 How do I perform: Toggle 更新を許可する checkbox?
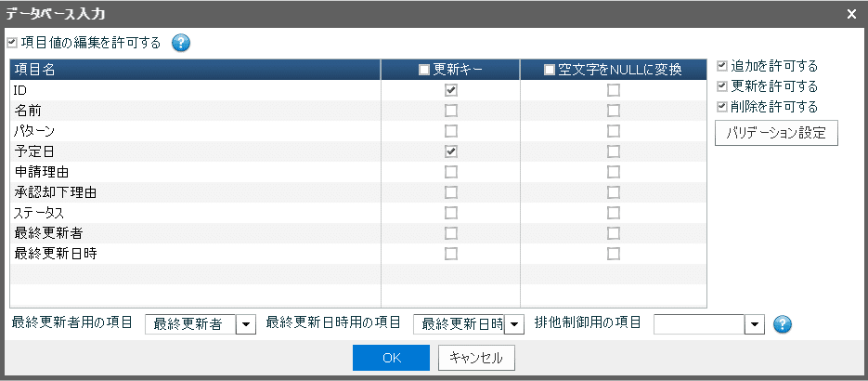click(x=723, y=86)
